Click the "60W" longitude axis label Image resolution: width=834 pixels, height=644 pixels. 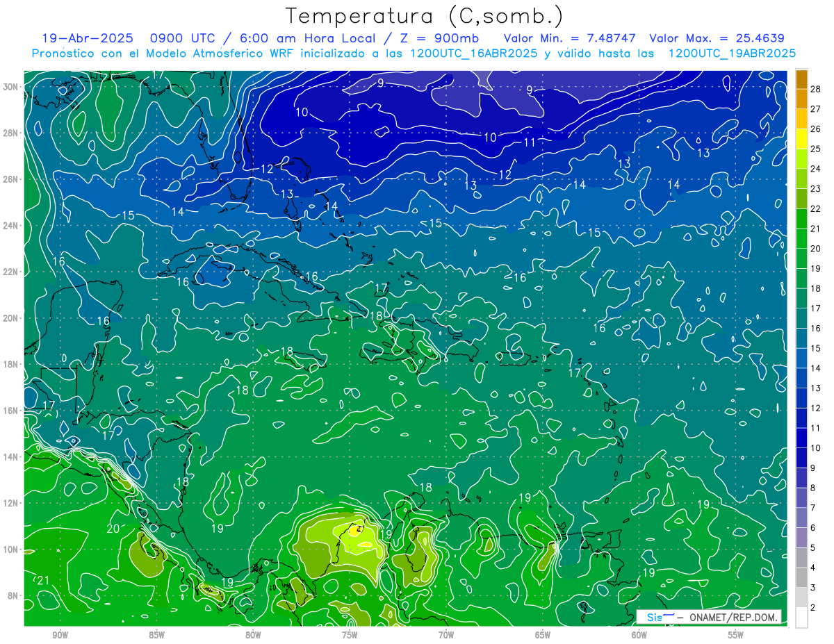click(639, 635)
